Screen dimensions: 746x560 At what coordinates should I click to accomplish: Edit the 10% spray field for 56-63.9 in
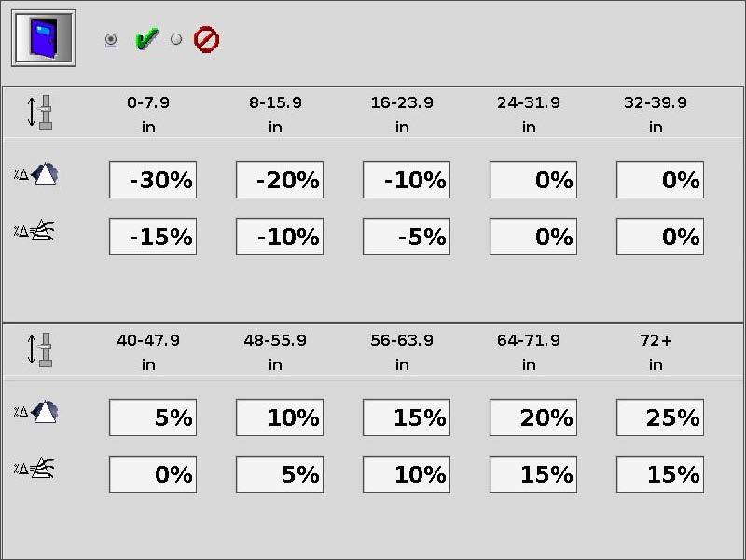407,474
